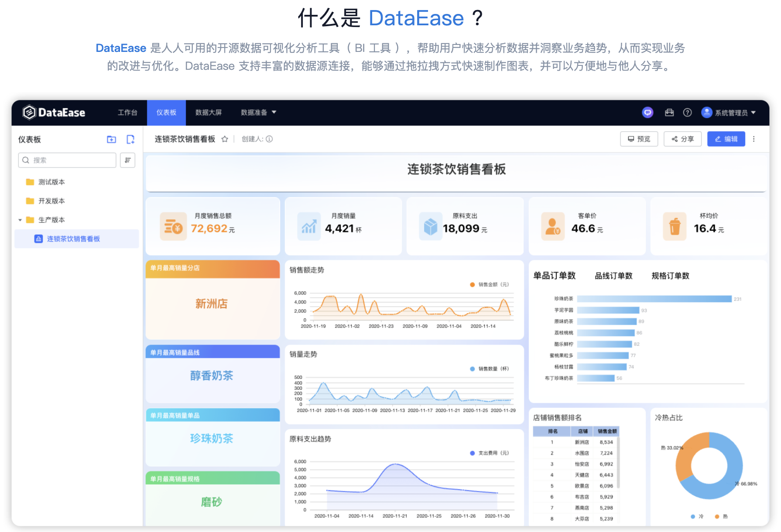
Task: Focus the 搜索 input field
Action: 67,160
